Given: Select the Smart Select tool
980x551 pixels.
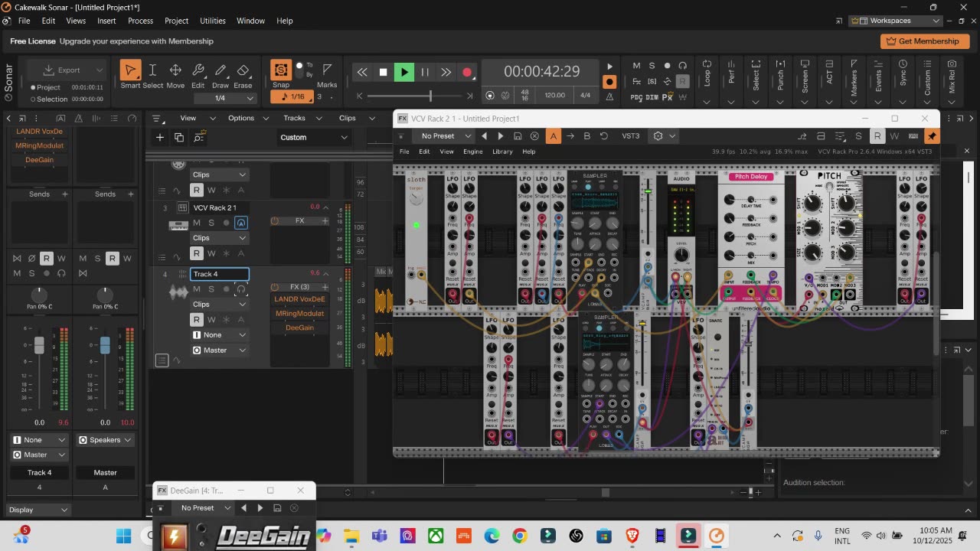Looking at the screenshot, I should [x=130, y=71].
